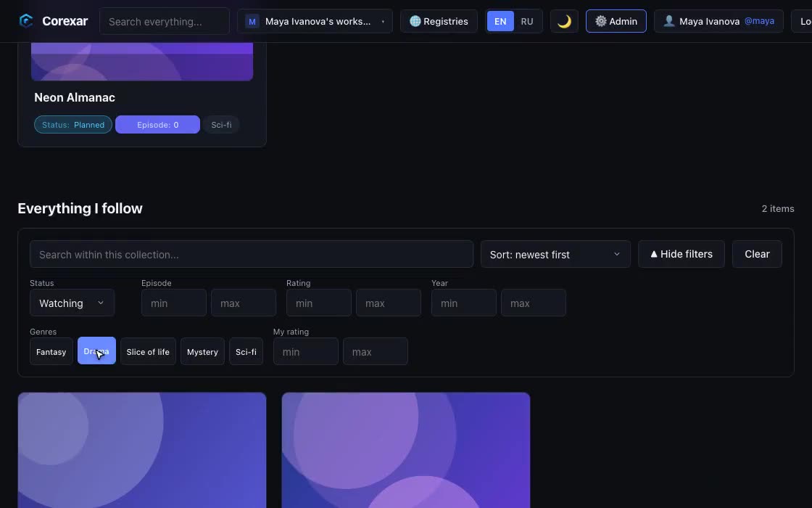Expand the Sort newest first dropdown
Viewport: 812px width, 508px height.
[x=555, y=254]
